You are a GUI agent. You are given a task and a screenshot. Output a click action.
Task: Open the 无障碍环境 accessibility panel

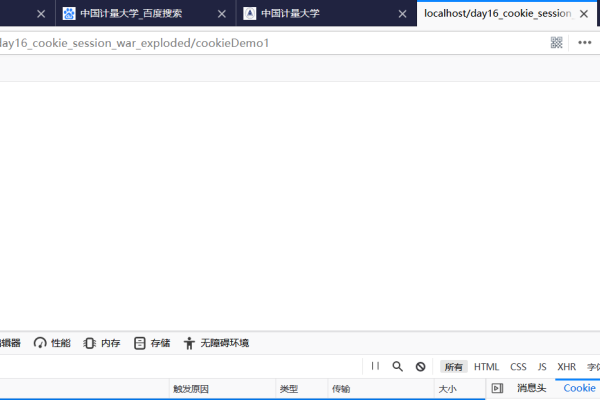point(216,343)
